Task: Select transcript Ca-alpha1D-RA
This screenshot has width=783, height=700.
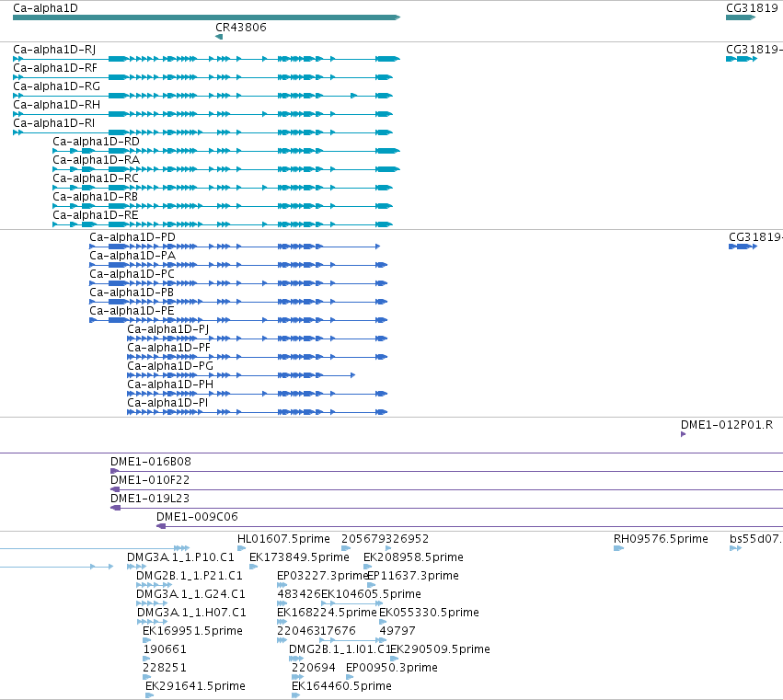Action: tap(226, 169)
